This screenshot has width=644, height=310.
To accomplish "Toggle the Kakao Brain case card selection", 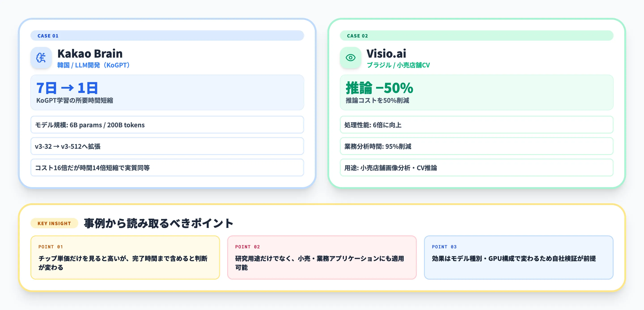I will [x=167, y=103].
